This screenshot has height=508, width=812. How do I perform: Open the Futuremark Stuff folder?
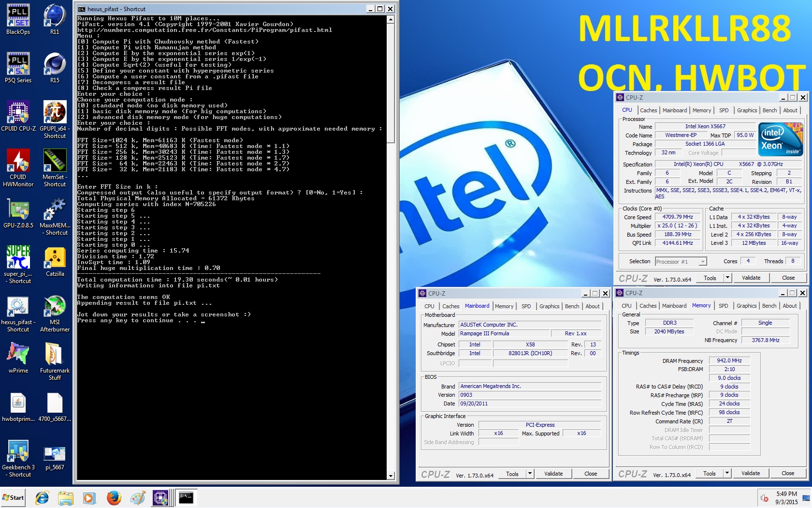click(x=55, y=361)
